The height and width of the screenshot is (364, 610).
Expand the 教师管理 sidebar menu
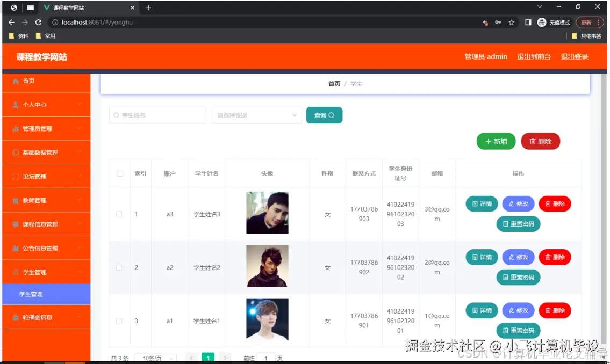80,200
